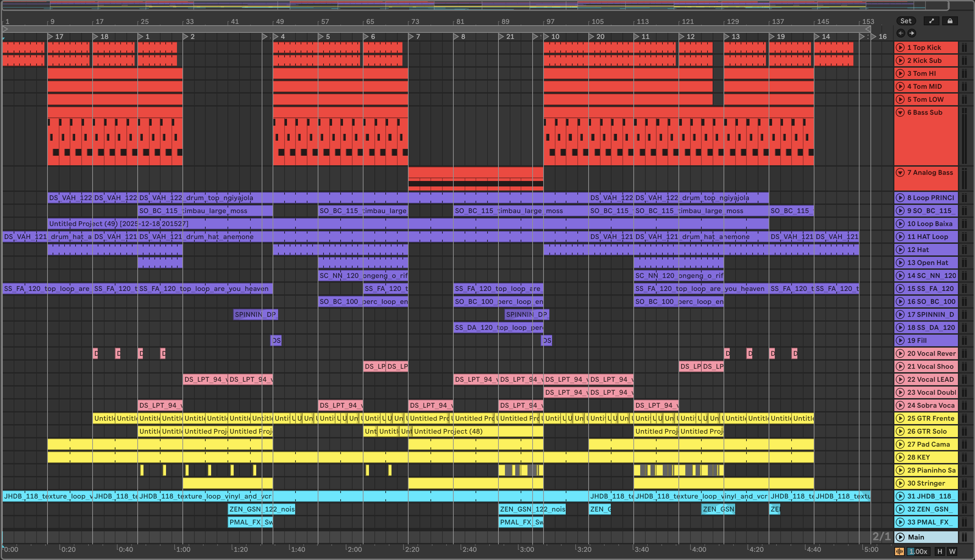
Task: Click the lock envelopes padlock icon
Action: tap(950, 21)
